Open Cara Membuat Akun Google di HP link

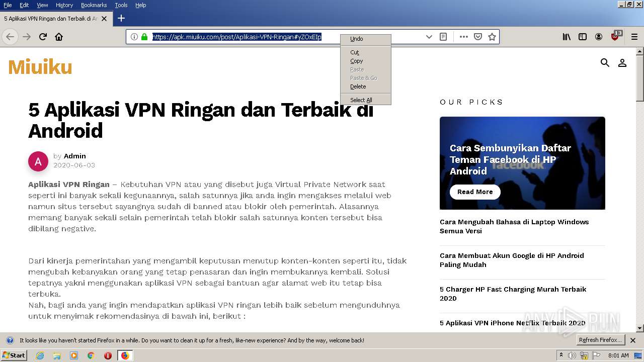click(512, 260)
